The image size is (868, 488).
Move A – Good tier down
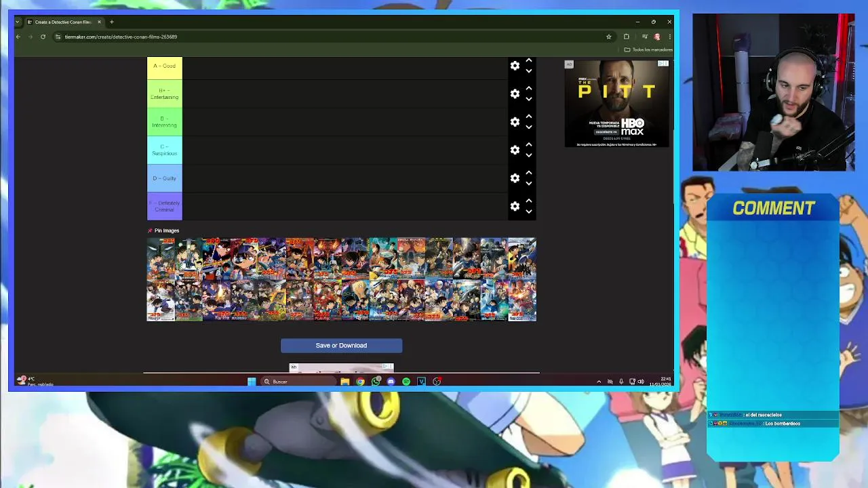(x=529, y=70)
